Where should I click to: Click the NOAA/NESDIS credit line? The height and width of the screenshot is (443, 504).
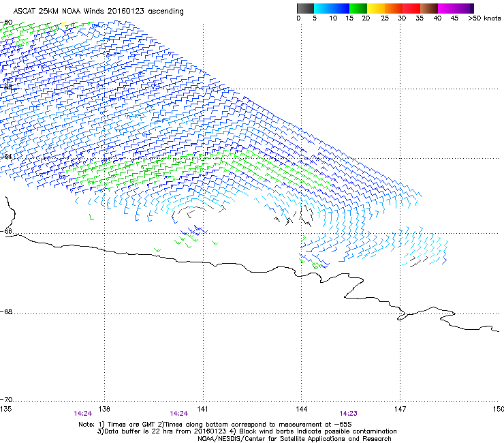[x=294, y=439]
